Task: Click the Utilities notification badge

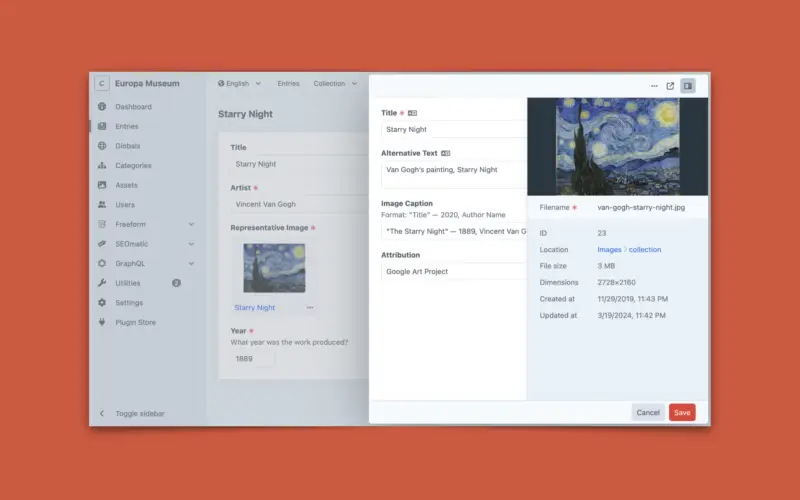Action: (x=177, y=283)
